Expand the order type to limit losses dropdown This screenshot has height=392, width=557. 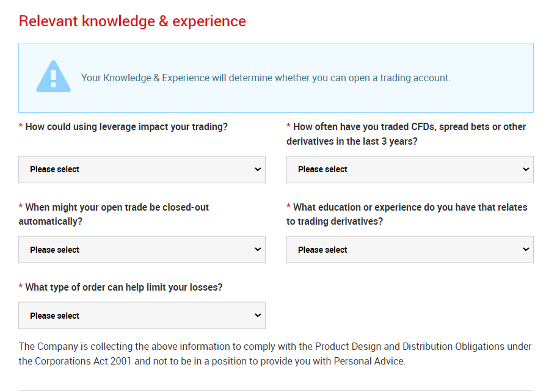pos(142,315)
